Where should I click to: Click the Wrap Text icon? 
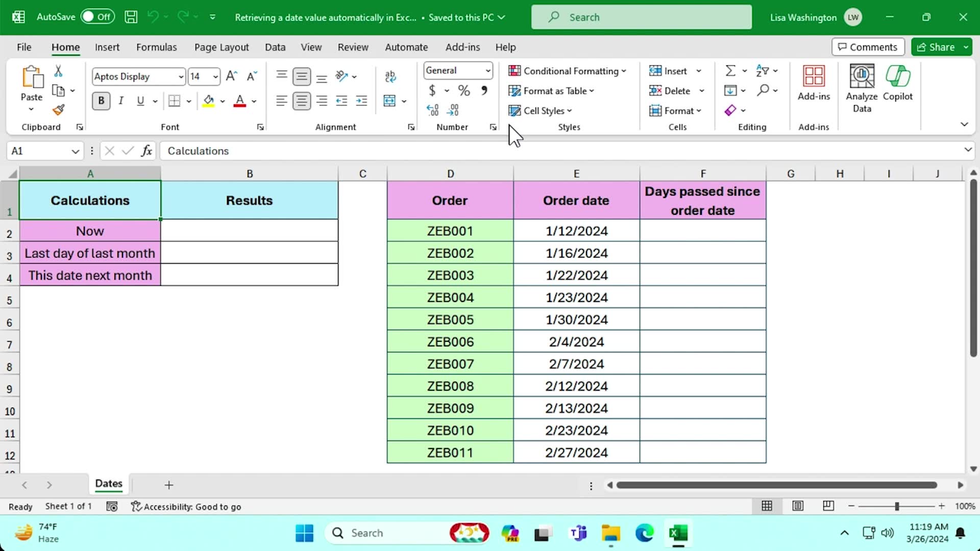[390, 77]
